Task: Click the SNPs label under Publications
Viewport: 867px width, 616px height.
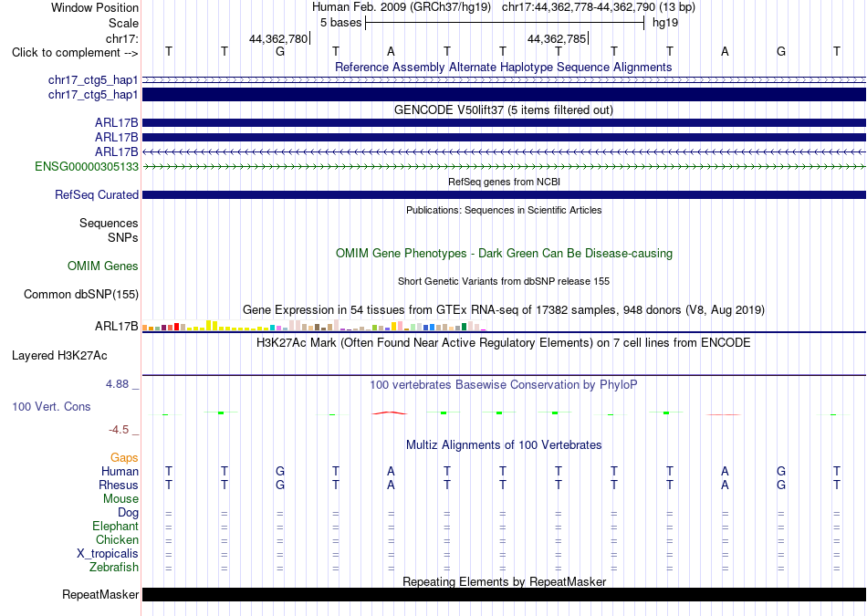Action: click(123, 237)
